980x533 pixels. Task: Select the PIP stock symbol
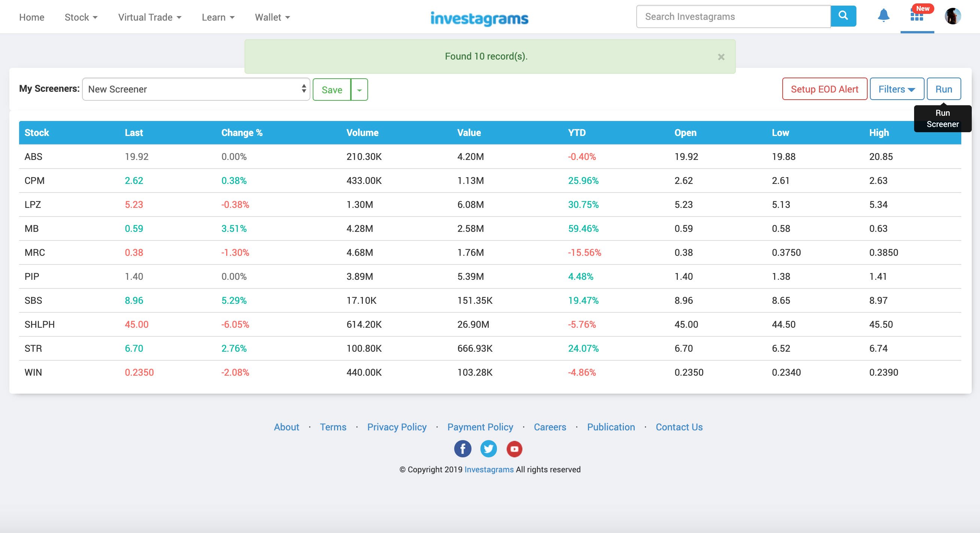pos(31,276)
